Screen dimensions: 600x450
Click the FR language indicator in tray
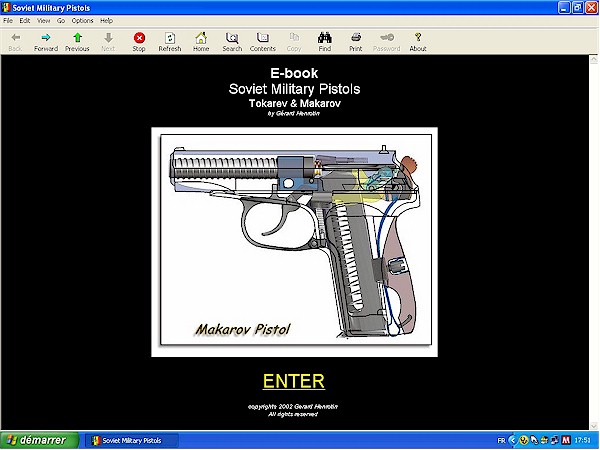tap(501, 441)
